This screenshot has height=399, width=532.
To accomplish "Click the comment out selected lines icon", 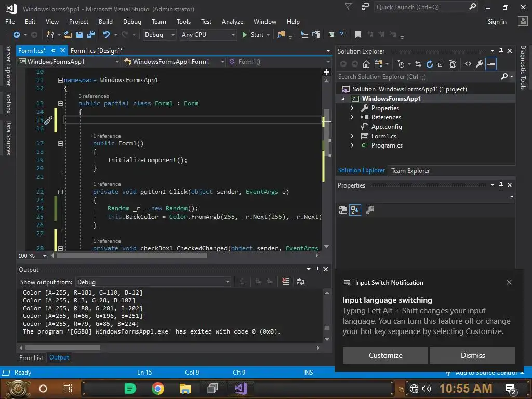I will [x=331, y=35].
